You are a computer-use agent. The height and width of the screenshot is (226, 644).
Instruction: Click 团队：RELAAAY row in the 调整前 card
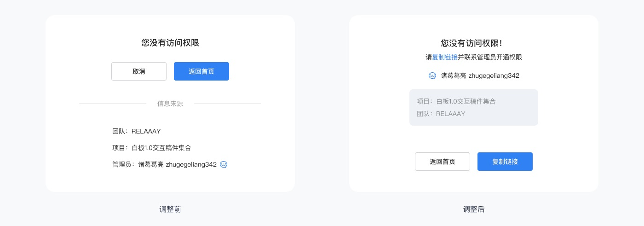click(137, 131)
